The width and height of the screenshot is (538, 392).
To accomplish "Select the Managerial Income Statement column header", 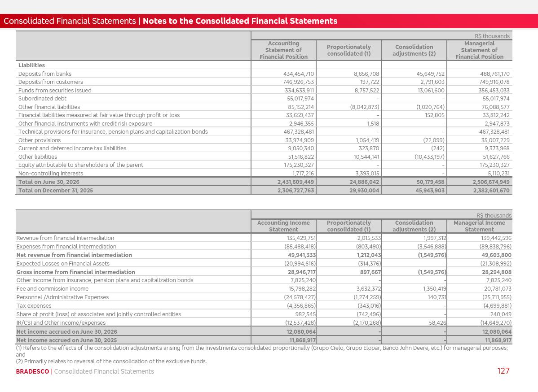I will pyautogui.click(x=479, y=226).
